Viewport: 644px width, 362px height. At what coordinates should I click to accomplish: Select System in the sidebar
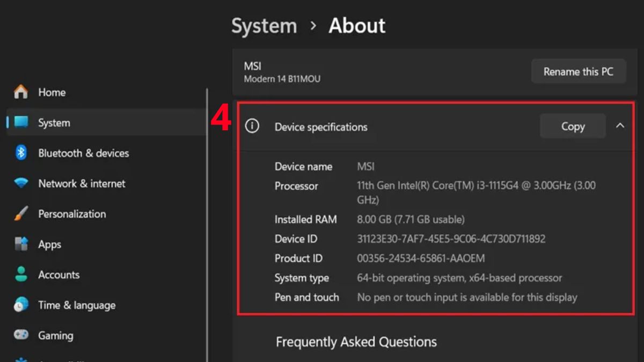107,122
